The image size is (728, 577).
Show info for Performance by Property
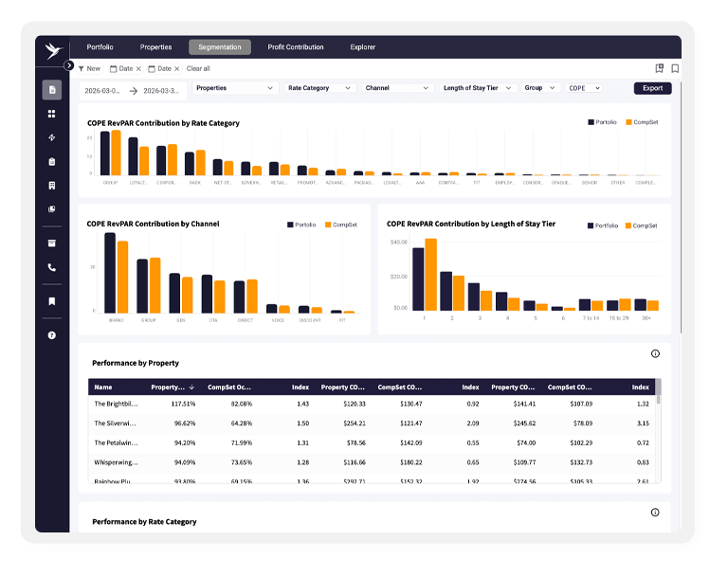coord(655,353)
